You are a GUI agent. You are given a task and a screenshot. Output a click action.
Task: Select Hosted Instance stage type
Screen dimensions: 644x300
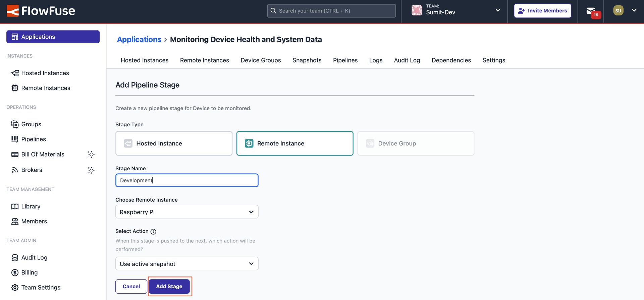pyautogui.click(x=174, y=143)
